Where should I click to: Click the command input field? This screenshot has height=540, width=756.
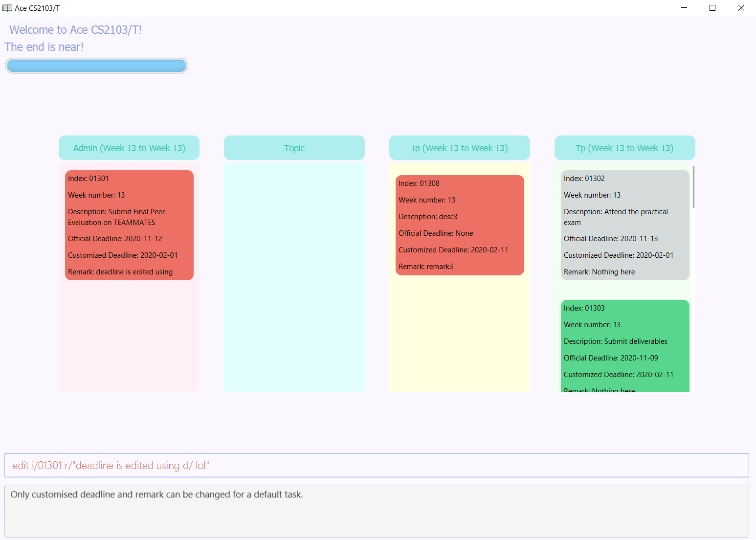tap(377, 465)
